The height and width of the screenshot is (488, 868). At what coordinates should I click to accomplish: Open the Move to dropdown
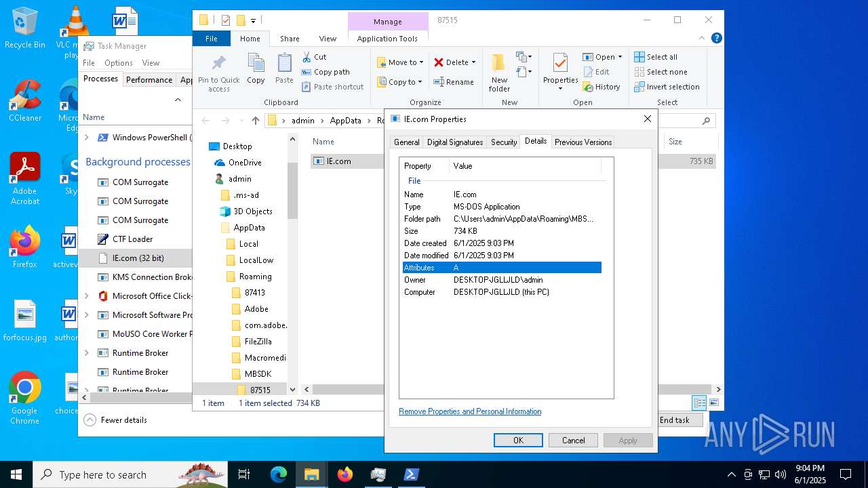tap(400, 62)
